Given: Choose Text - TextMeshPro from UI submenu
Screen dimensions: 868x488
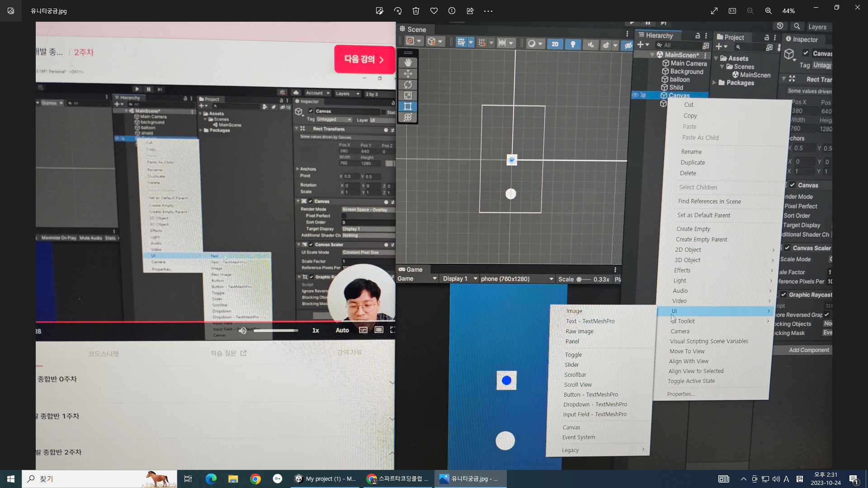Looking at the screenshot, I should click(590, 321).
